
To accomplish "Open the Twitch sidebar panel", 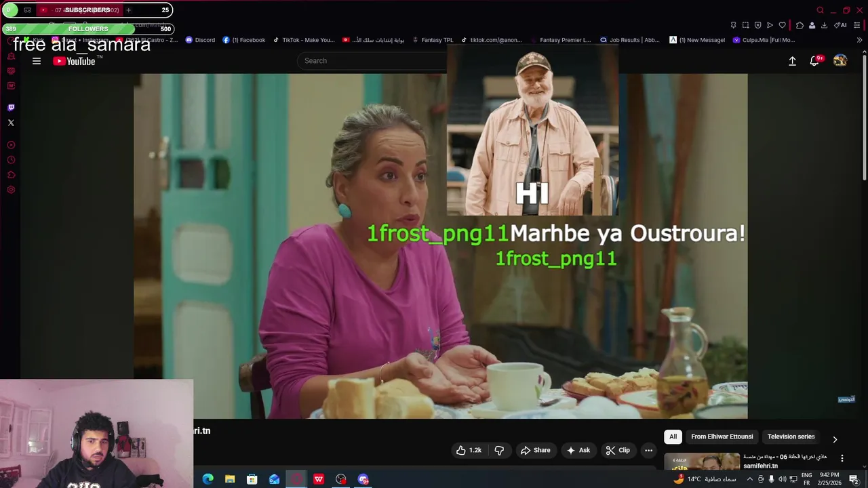I will tap(11, 108).
